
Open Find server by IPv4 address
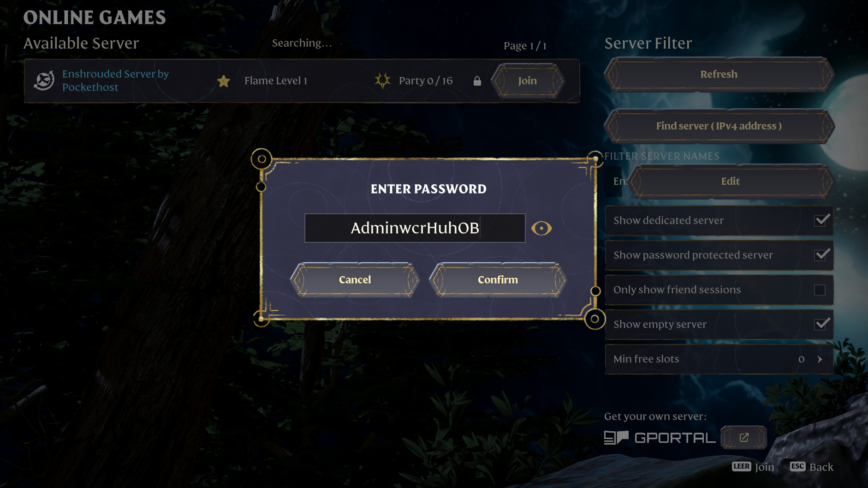(x=719, y=126)
